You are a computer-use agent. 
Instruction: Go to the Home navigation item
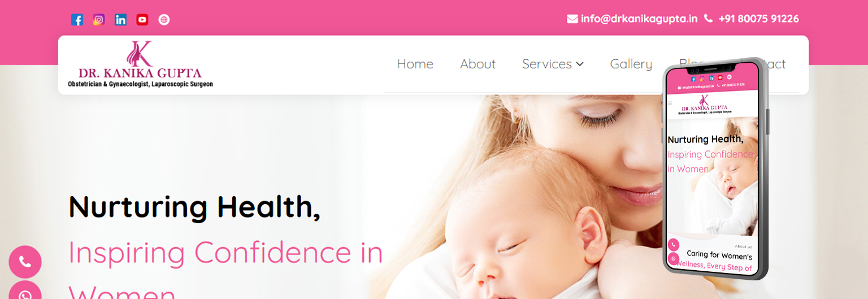pyautogui.click(x=415, y=64)
